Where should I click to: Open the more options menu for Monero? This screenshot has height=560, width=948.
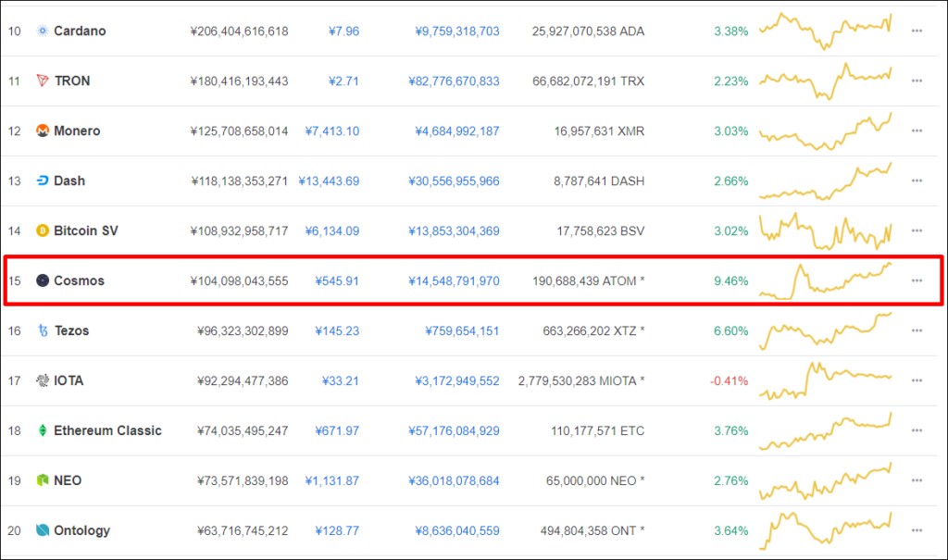coord(917,131)
